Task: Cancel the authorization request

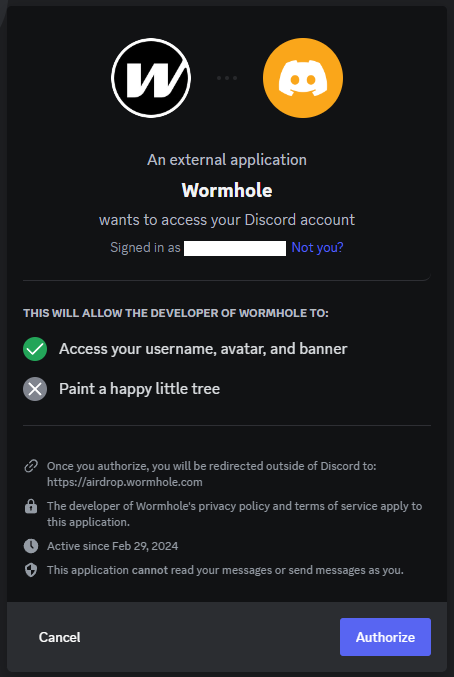Action: 60,637
